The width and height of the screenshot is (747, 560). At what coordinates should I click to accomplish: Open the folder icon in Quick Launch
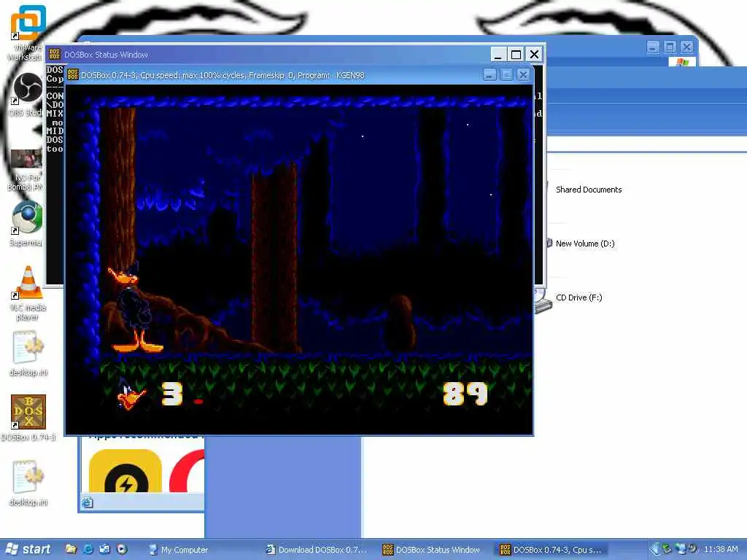point(71,550)
